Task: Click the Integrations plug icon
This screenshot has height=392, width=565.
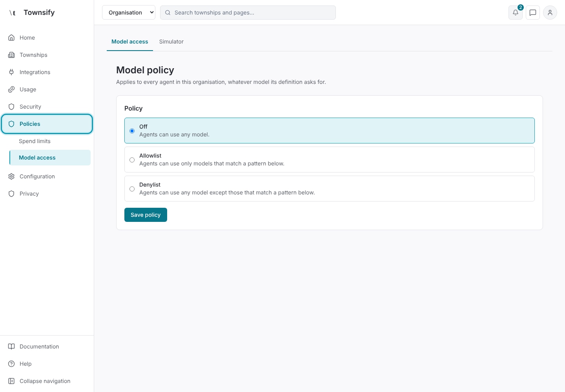Action: click(11, 72)
